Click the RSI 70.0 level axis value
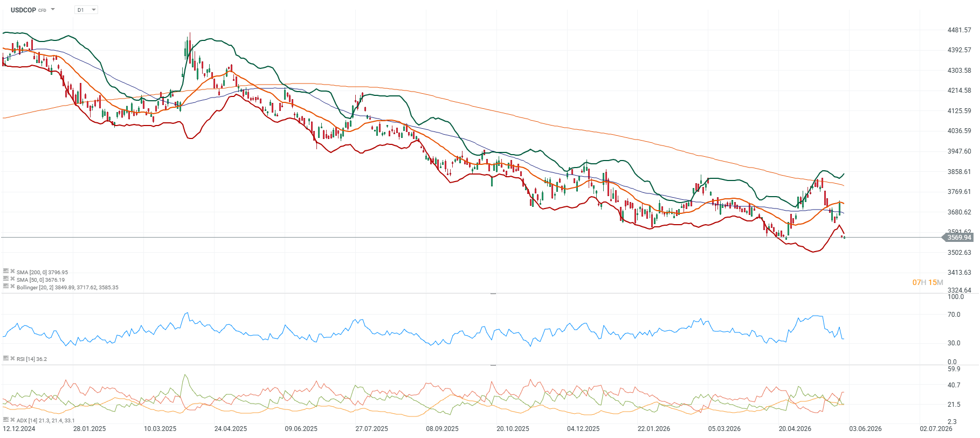 (954, 315)
